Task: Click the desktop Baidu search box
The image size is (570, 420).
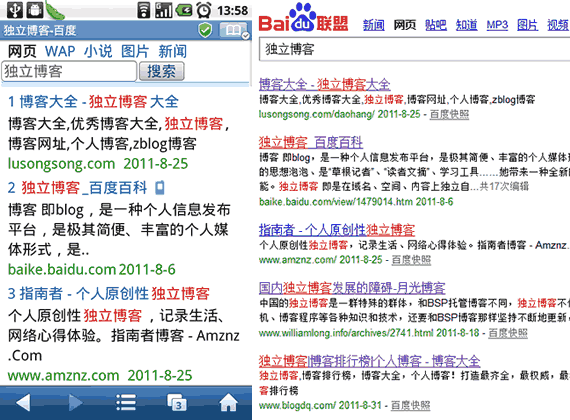Action: point(414,49)
